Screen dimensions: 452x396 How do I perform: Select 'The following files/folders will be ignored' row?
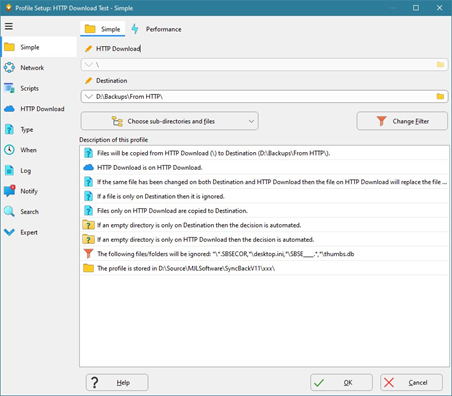coord(264,254)
